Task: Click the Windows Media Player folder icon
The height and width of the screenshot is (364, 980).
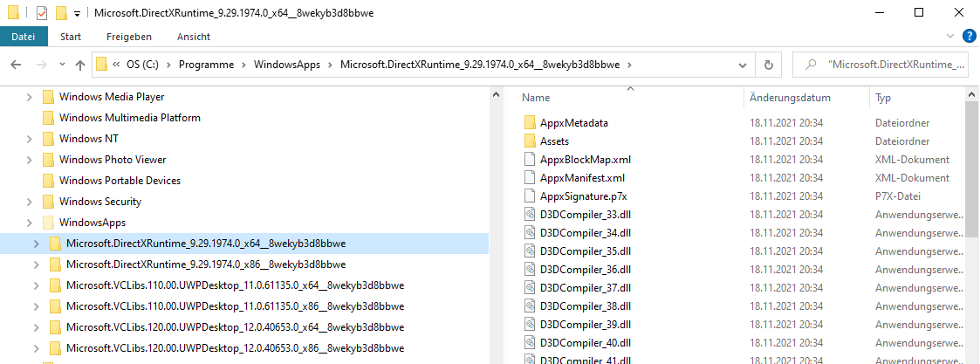Action: coord(48,97)
